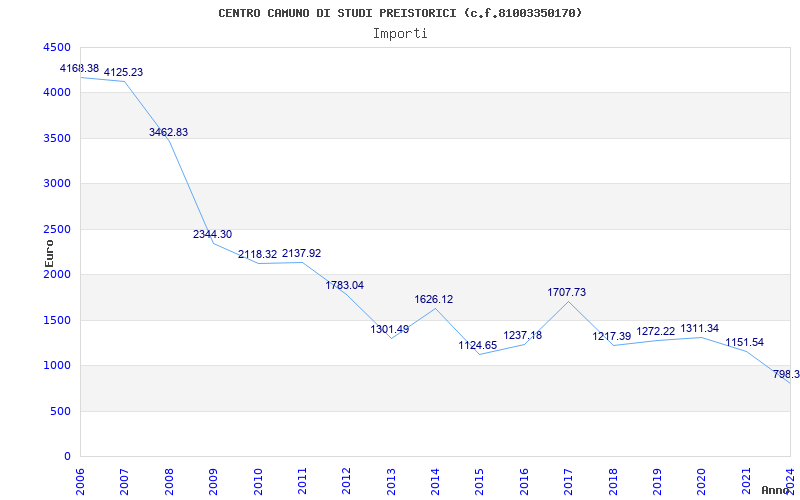Click the 2024 year tick label
The width and height of the screenshot is (800, 500).
tap(789, 478)
